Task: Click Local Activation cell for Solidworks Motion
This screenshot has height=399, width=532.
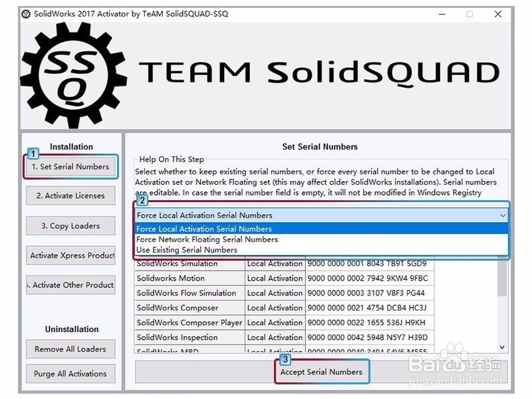Action: pyautogui.click(x=275, y=278)
